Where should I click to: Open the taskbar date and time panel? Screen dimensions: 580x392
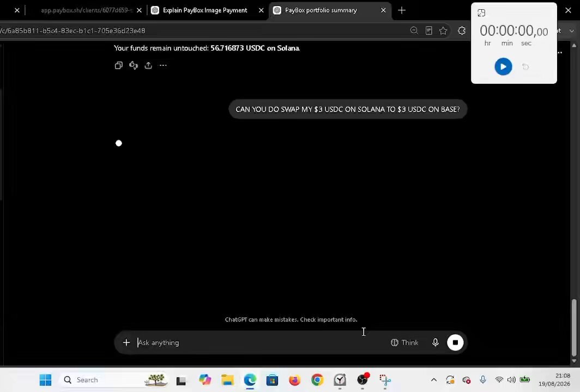554,380
